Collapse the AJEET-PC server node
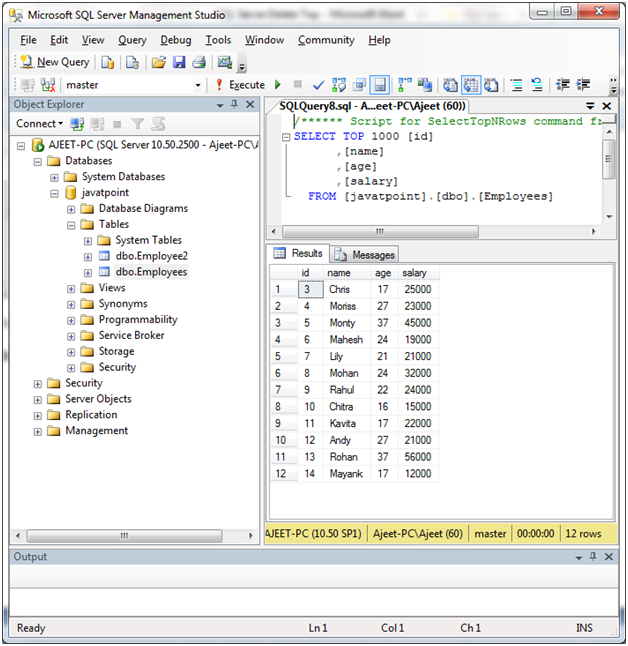 click(x=21, y=146)
